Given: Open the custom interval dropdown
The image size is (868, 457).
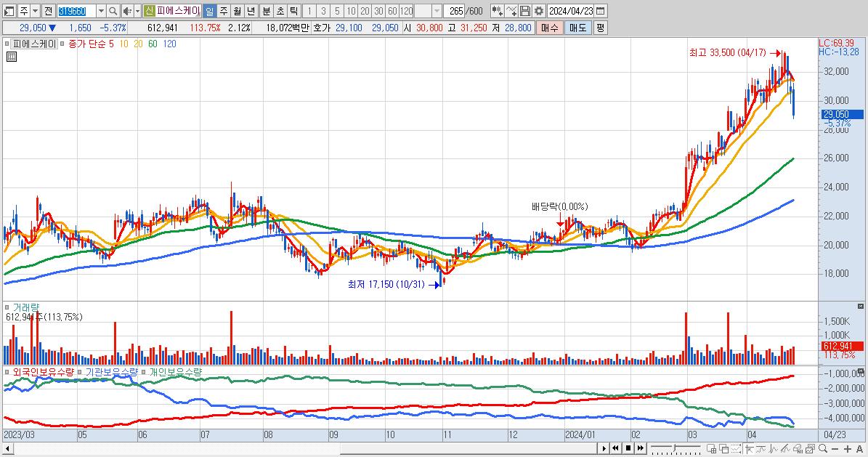Looking at the screenshot, I should pyautogui.click(x=437, y=10).
